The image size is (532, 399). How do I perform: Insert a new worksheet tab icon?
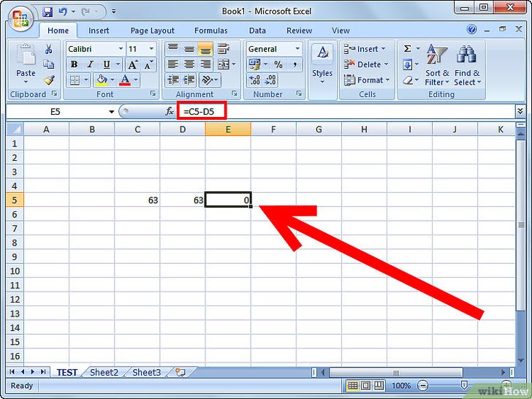pos(180,373)
